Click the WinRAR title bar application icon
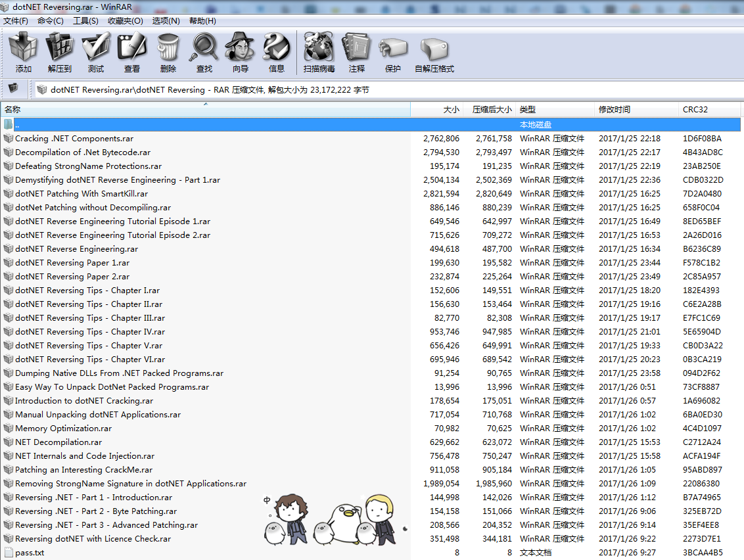 pyautogui.click(x=5, y=7)
